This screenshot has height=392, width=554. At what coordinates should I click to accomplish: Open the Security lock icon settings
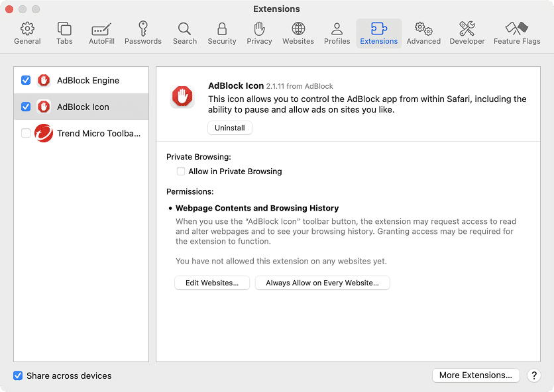(x=221, y=32)
